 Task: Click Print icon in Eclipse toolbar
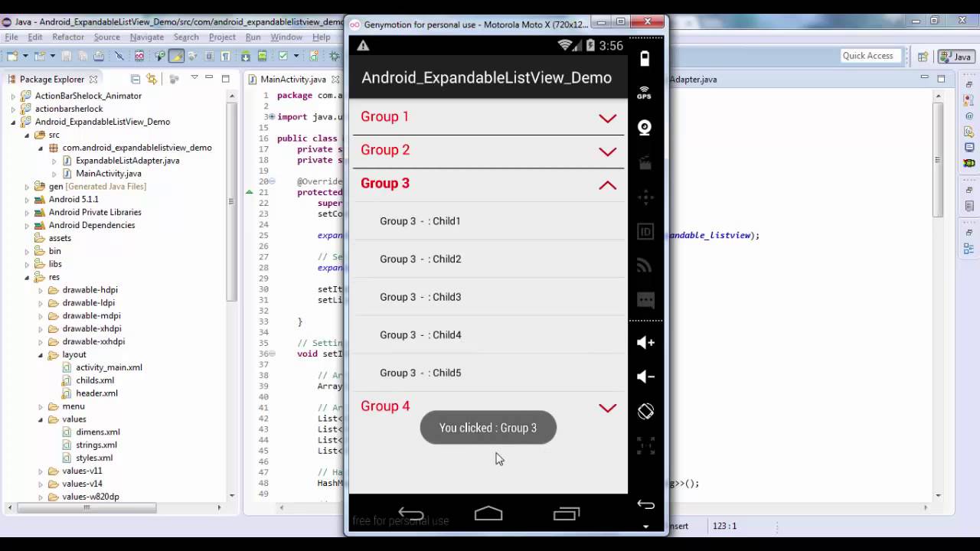click(x=99, y=56)
